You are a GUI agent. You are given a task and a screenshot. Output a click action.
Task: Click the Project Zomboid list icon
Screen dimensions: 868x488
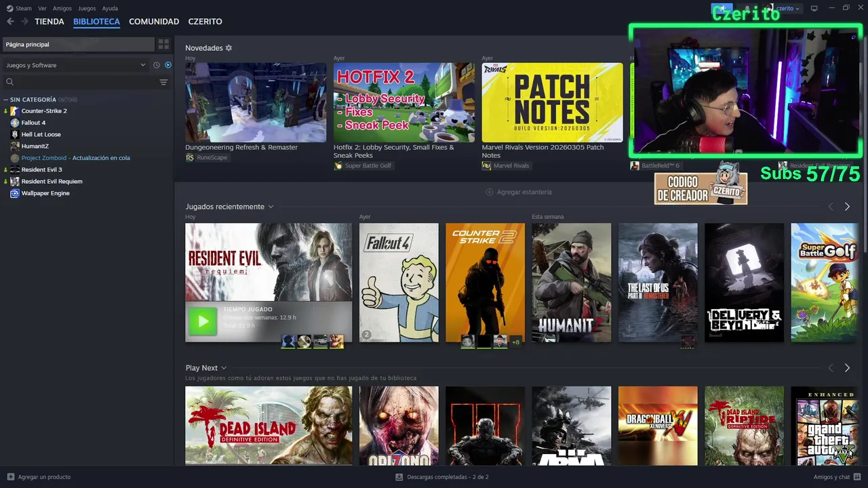click(15, 158)
